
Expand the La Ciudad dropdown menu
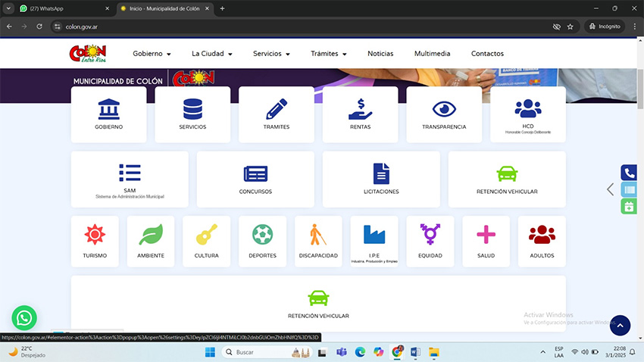[x=211, y=54]
